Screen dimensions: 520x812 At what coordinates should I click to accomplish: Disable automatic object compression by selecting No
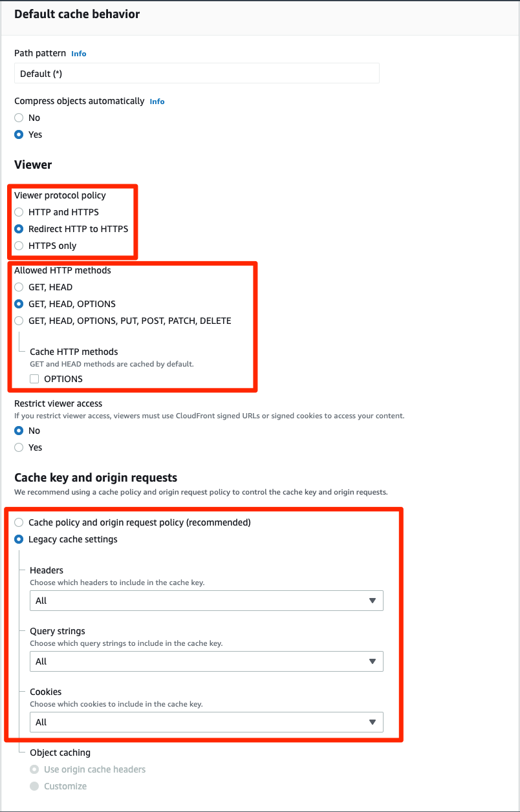[x=19, y=118]
